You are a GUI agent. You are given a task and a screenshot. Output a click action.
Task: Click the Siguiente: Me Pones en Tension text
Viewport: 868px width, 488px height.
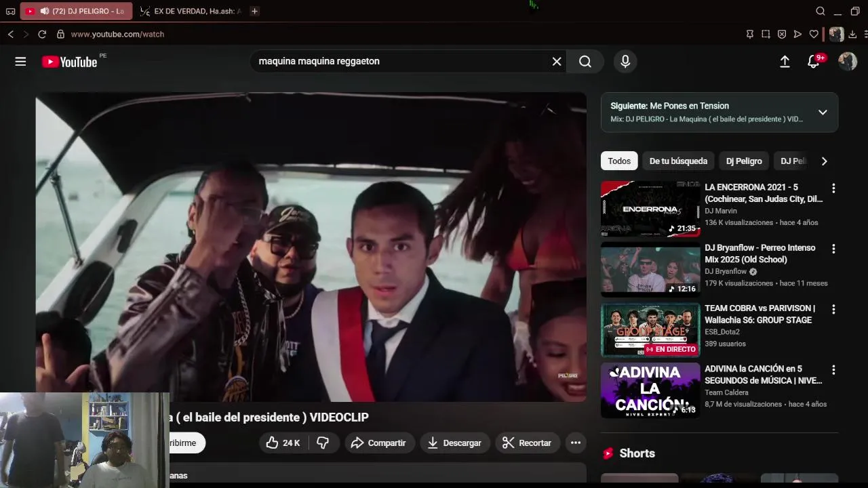tap(670, 106)
